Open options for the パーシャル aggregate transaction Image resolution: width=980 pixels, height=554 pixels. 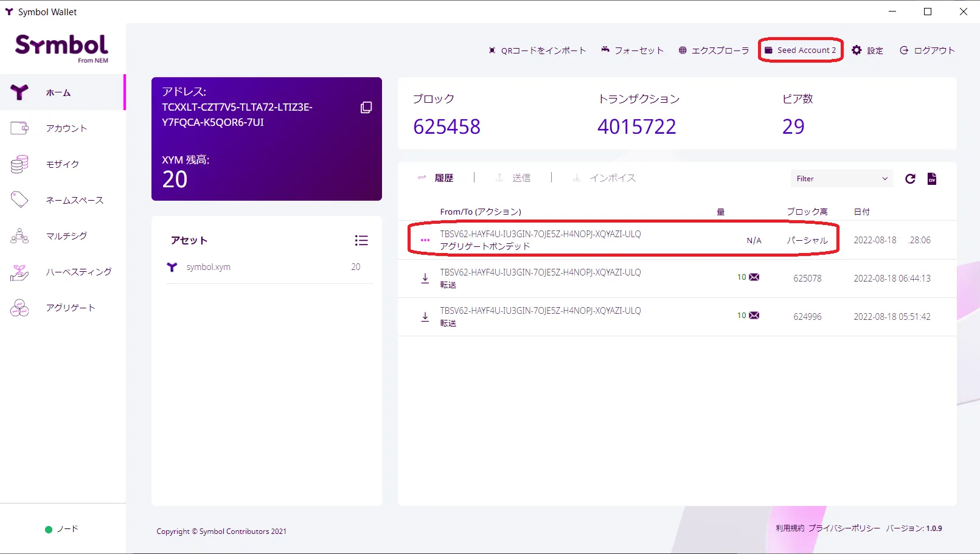[x=425, y=240]
